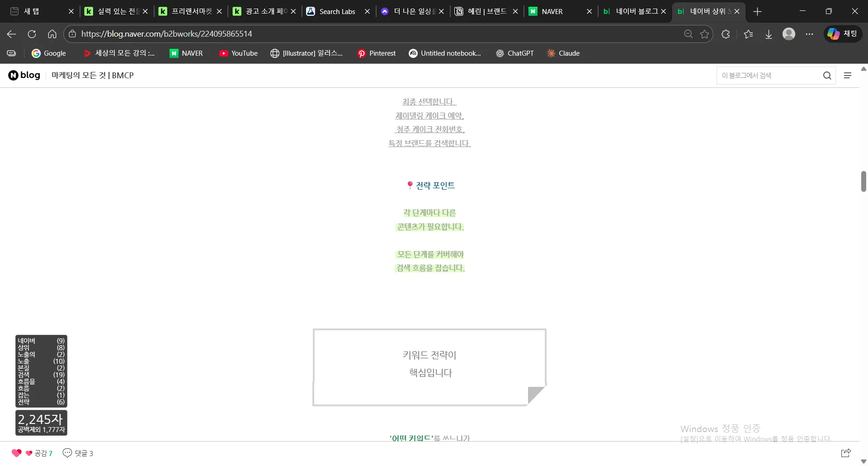
Task: Click the vertical page scrollbar
Action: (863, 181)
